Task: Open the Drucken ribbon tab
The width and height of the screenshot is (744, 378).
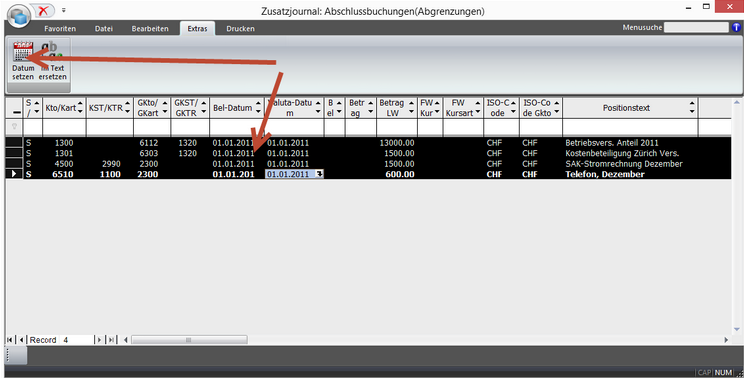Action: [x=240, y=28]
